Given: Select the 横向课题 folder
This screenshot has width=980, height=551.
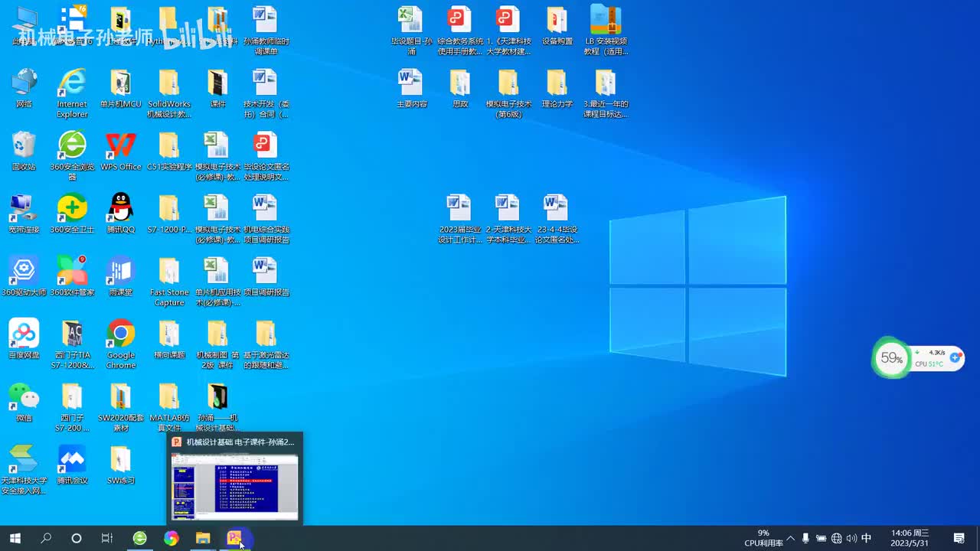Looking at the screenshot, I should coord(169,340).
